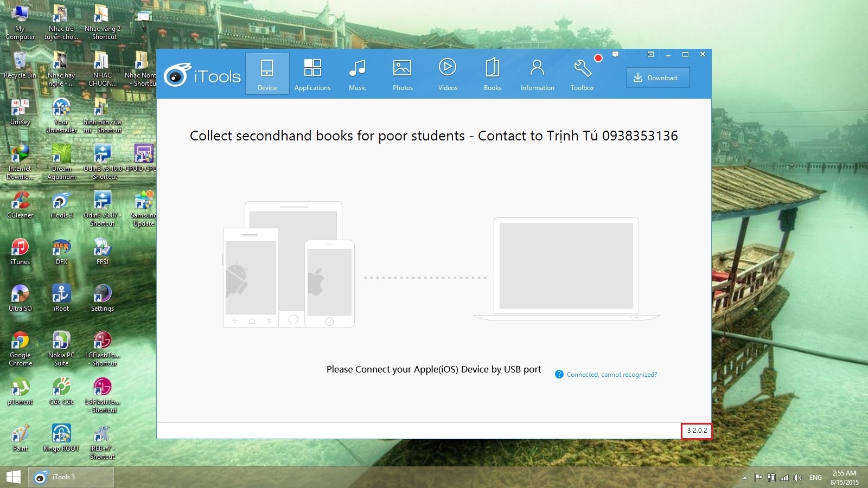Open first LGFlashTool shortcut beside Nokia PC Suite
This screenshot has height=488, width=868.
103,349
